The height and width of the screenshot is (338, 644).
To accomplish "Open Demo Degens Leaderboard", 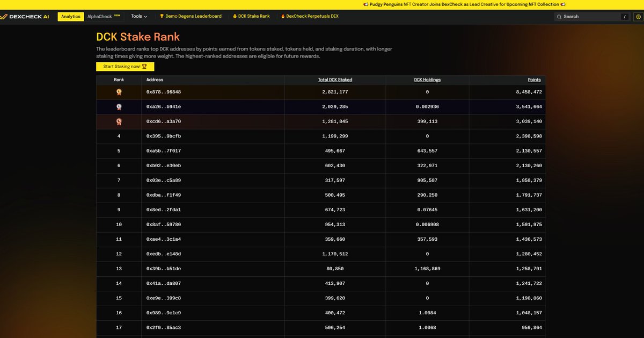I will click(191, 16).
